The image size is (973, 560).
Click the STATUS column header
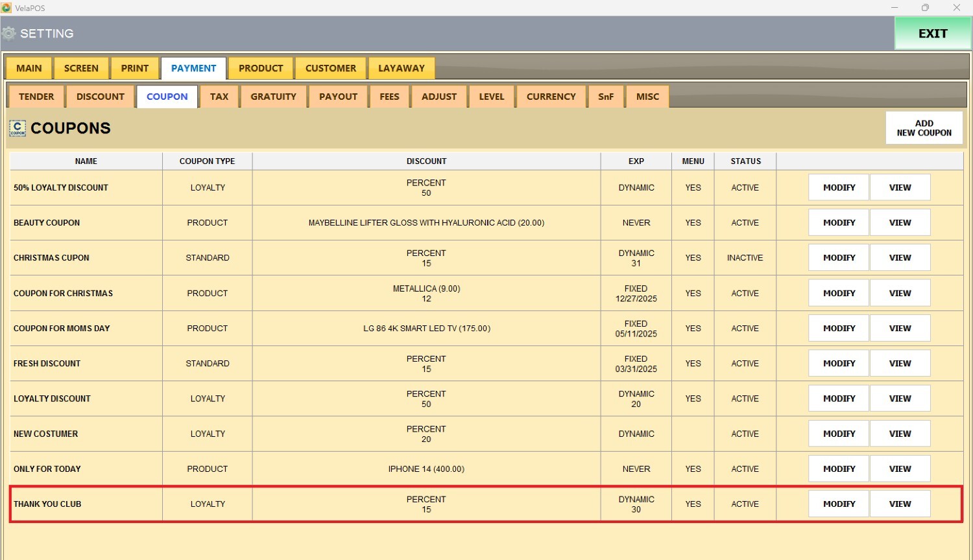745,161
